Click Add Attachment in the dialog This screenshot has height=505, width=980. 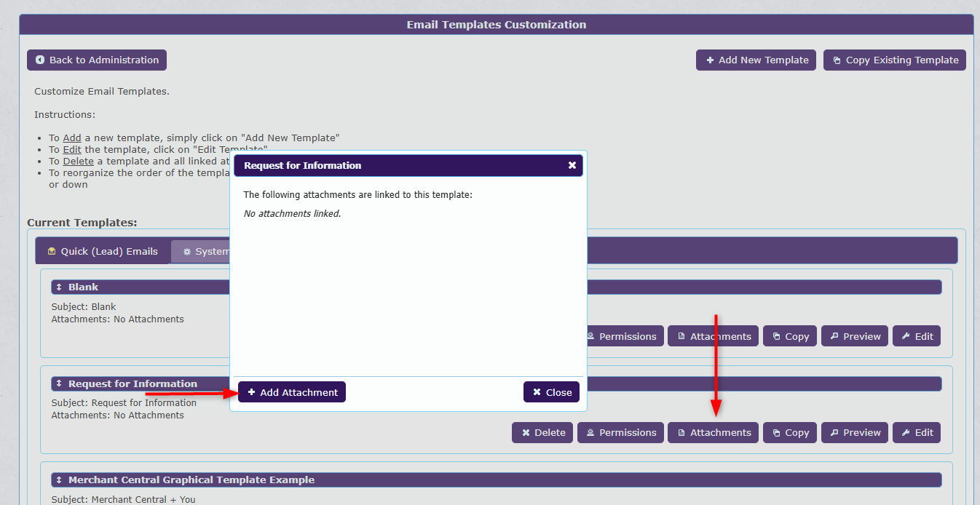point(292,392)
